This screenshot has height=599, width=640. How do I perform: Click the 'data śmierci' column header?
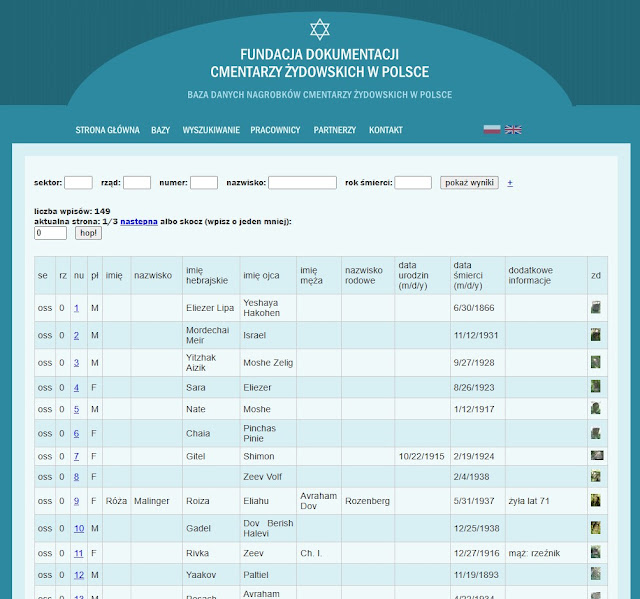click(478, 275)
